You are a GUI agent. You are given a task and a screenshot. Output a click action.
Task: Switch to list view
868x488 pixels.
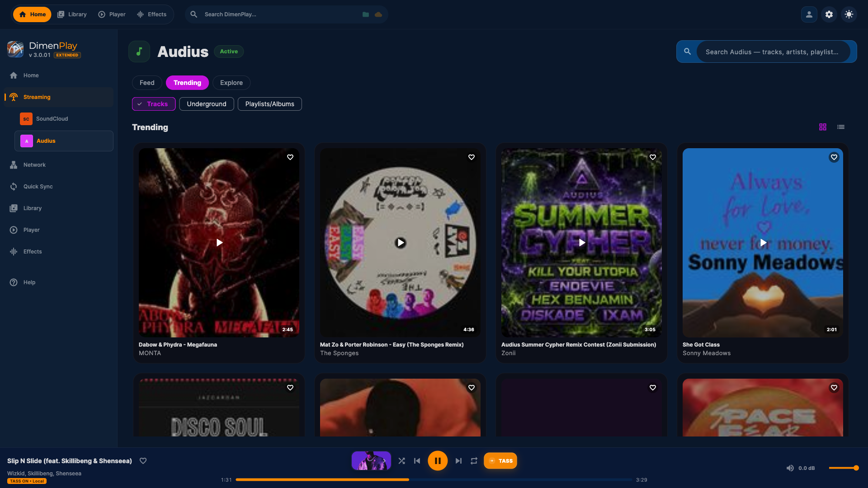click(x=841, y=127)
